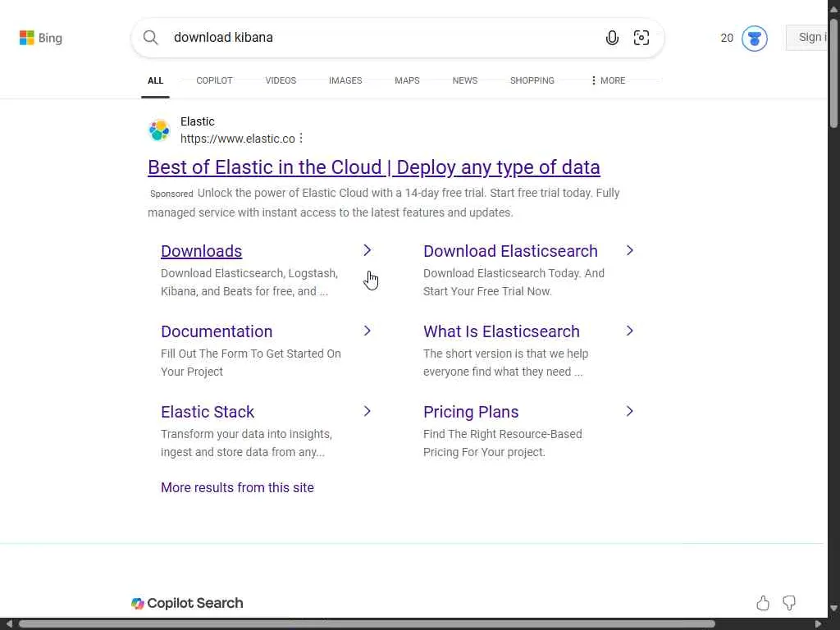Click the Elastic site logo icon
Screen dimensions: 840x630
pyautogui.click(x=159, y=130)
